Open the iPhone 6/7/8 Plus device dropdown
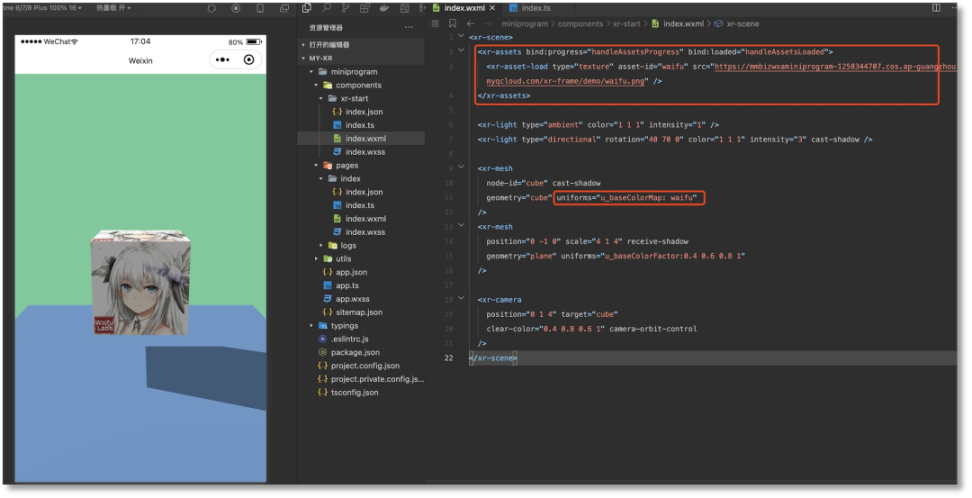The width and height of the screenshot is (972, 498). click(x=42, y=8)
